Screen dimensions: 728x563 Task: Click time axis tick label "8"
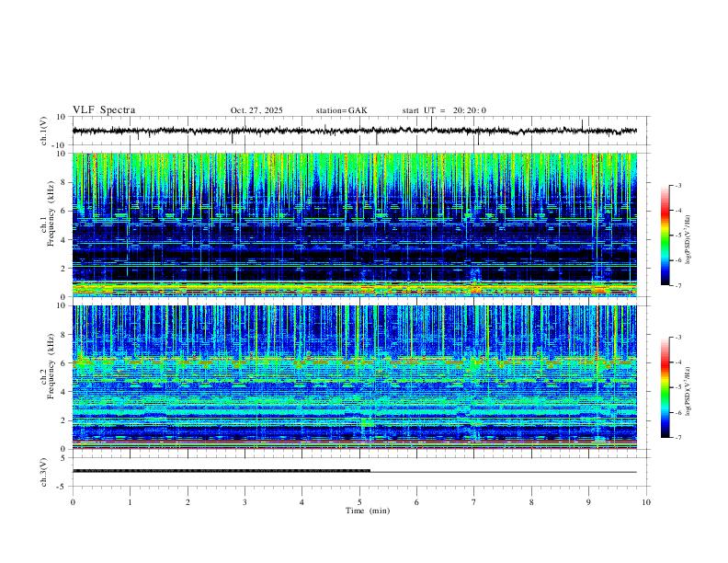(x=531, y=502)
